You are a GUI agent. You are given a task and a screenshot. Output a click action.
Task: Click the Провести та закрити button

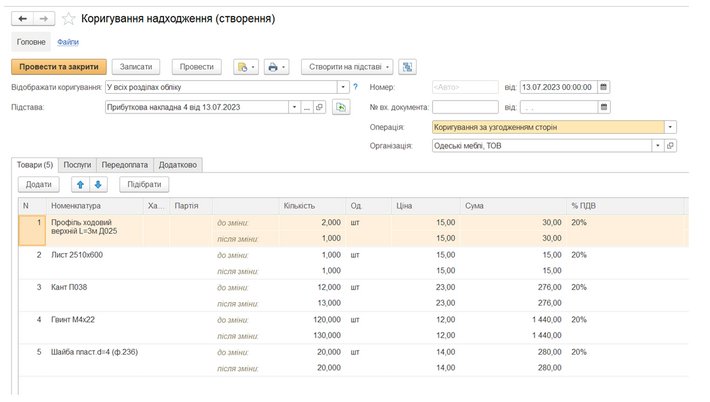(x=59, y=67)
